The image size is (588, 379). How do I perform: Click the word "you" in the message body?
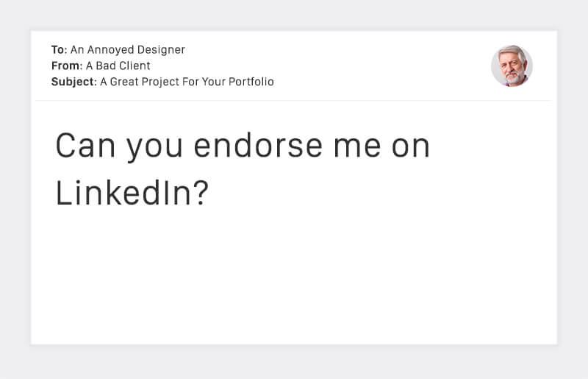pos(154,146)
